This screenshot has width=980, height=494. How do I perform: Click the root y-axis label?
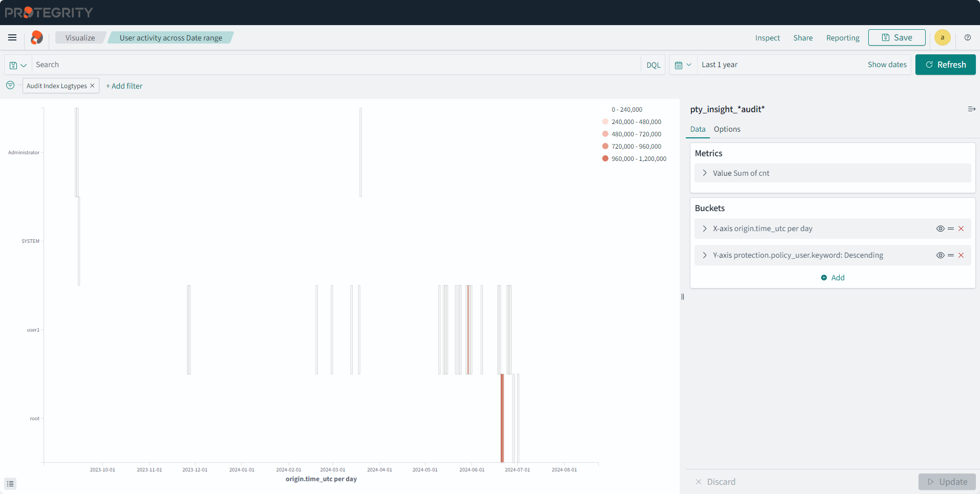(34, 419)
